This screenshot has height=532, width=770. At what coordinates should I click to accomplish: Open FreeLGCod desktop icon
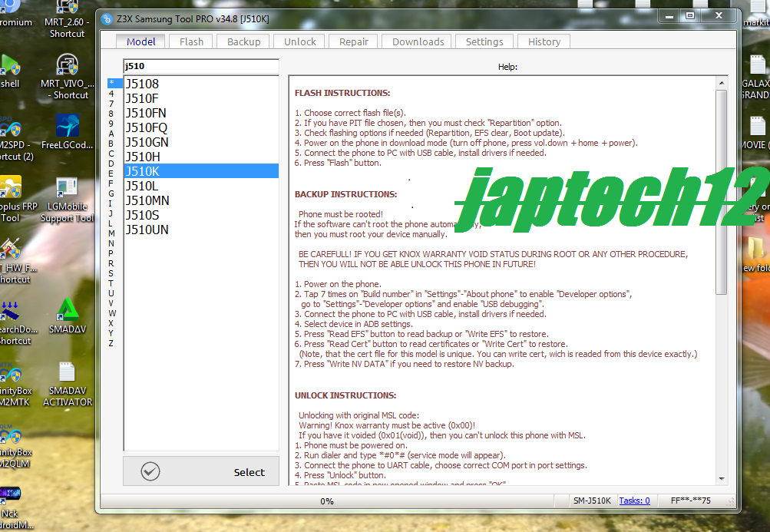click(67, 131)
